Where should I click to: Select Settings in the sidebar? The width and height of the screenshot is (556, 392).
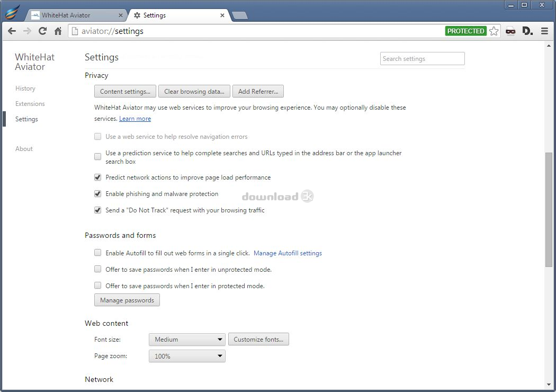[26, 119]
